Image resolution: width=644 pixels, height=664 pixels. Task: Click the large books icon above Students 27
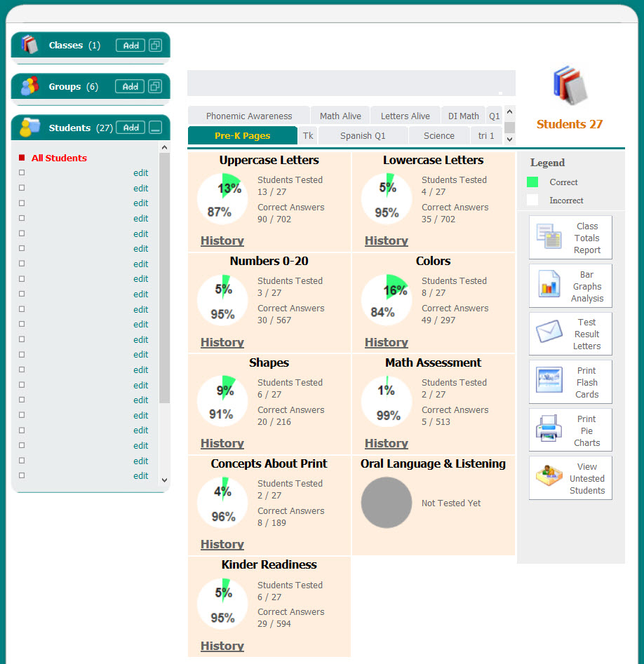[570, 86]
